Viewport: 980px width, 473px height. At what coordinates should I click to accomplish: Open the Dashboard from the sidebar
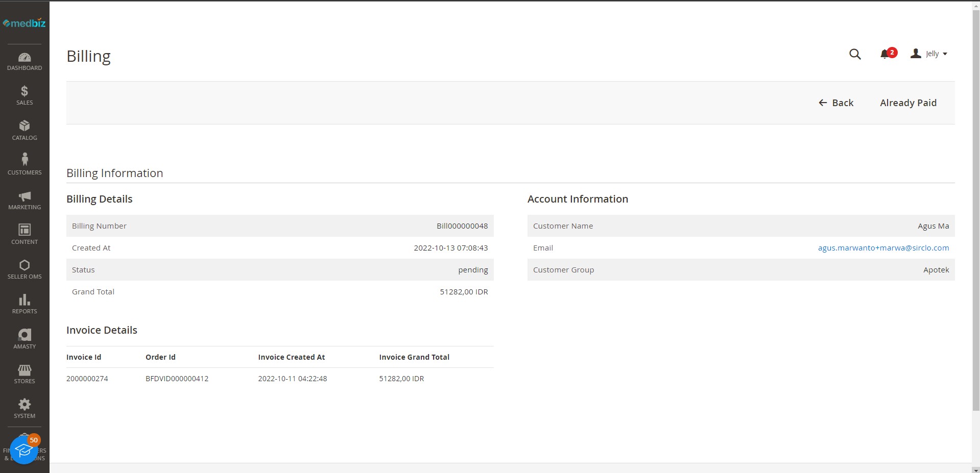(x=24, y=60)
